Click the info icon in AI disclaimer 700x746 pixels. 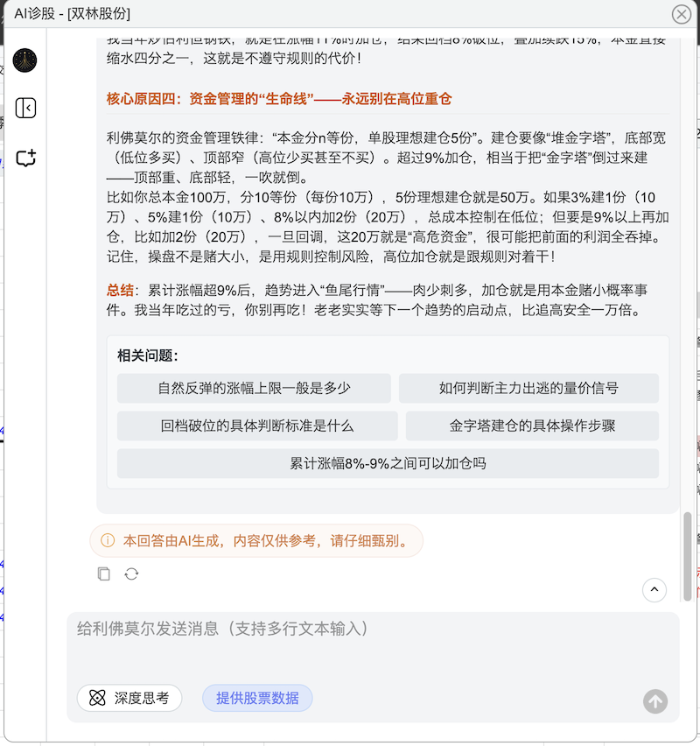coord(108,541)
